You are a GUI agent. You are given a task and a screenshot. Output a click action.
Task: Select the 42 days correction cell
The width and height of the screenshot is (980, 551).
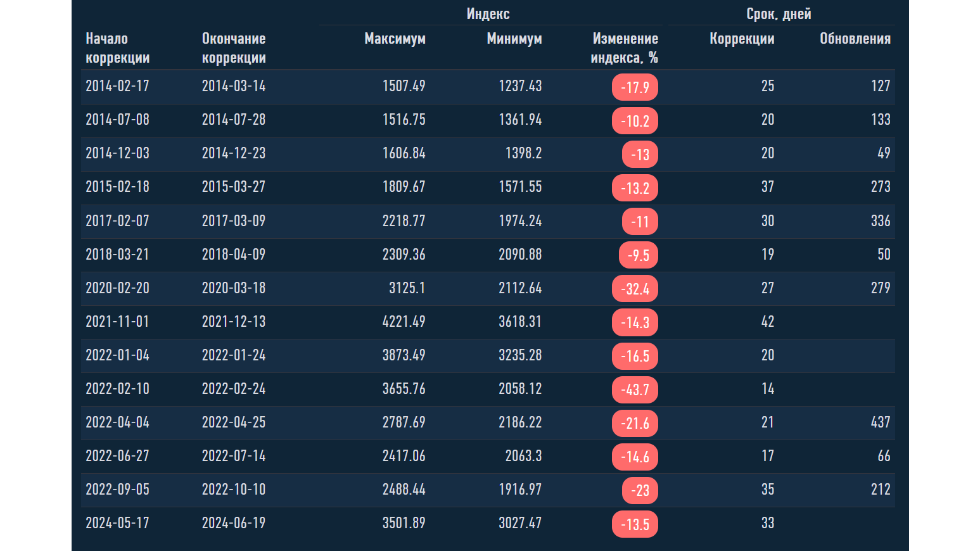[x=767, y=322]
